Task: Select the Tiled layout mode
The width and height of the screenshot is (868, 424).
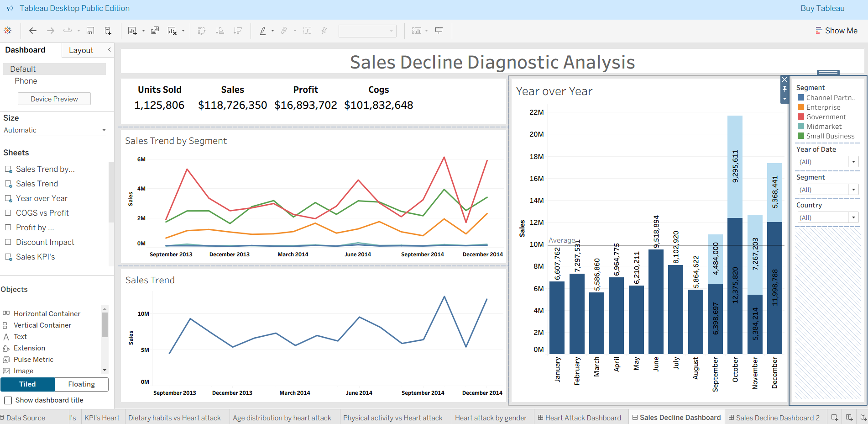Action: [x=28, y=384]
